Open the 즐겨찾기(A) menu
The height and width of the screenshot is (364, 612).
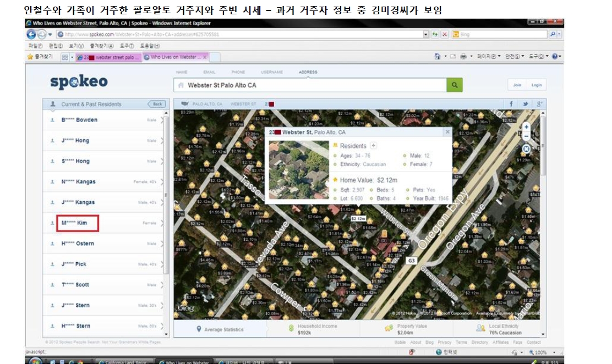point(101,46)
